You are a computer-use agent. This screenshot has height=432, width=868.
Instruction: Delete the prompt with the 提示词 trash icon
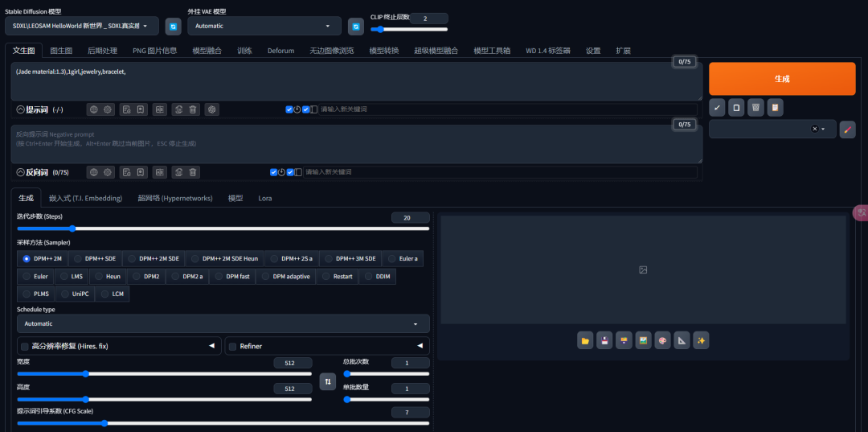[x=192, y=109]
